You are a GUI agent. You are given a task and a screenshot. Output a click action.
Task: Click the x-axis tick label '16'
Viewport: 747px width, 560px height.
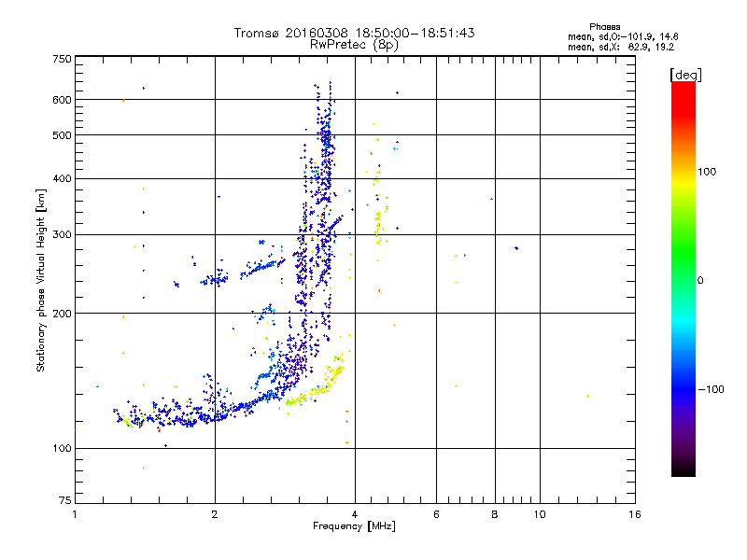click(x=635, y=514)
